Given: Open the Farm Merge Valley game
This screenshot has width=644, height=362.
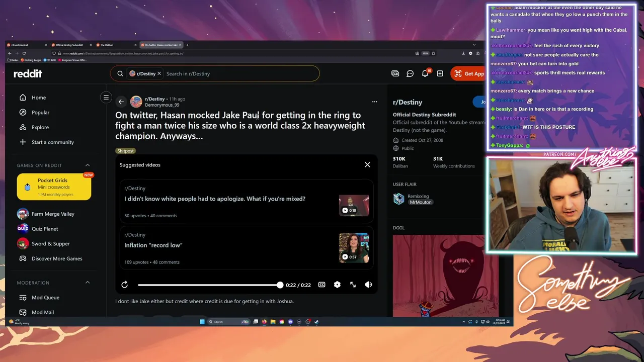Looking at the screenshot, I should pos(53,214).
